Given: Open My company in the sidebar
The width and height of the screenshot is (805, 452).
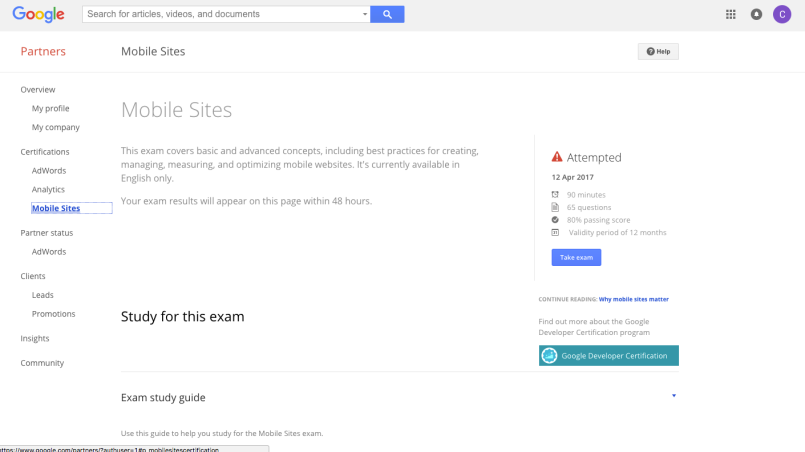Looking at the screenshot, I should (x=55, y=127).
